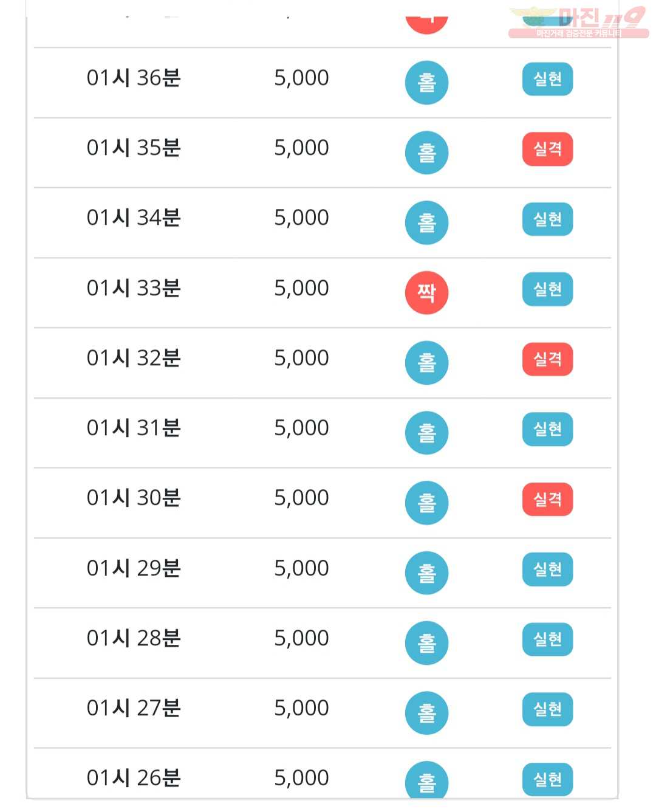Select the red 실격 badge for 01시 32분
Viewport: 656px width, 812px height.
(x=547, y=359)
